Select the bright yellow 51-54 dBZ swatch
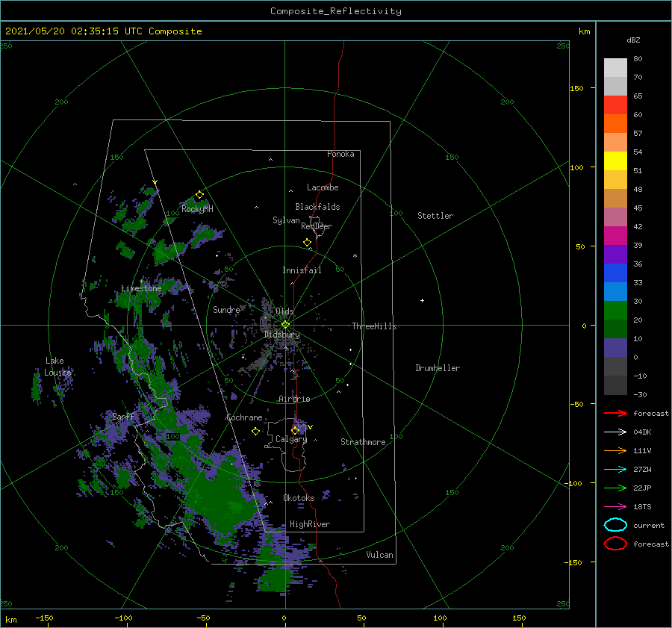Image resolution: width=672 pixels, height=628 pixels. point(615,161)
